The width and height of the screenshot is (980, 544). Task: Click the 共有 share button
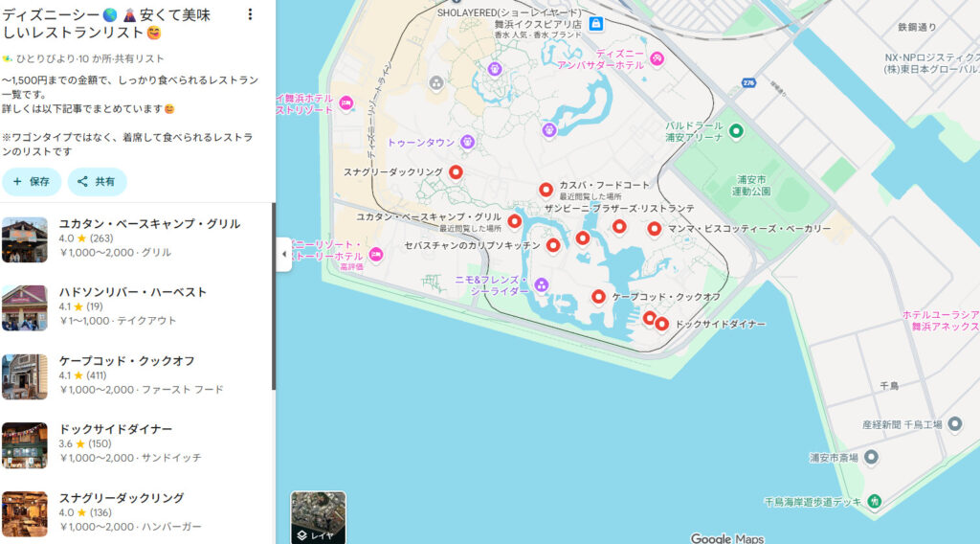97,181
